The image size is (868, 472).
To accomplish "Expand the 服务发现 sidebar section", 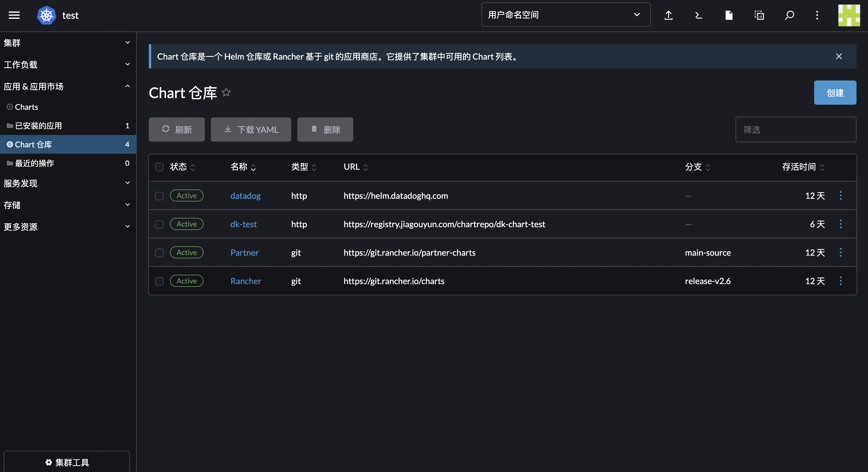I will 68,183.
